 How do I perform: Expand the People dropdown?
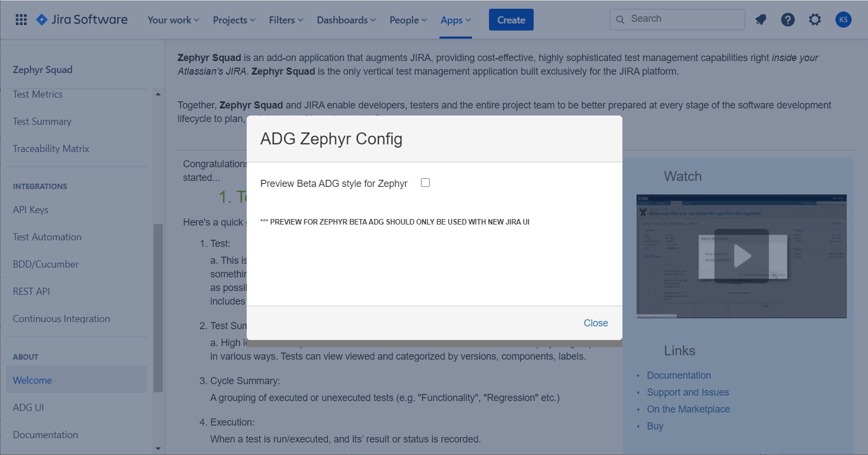pyautogui.click(x=408, y=20)
